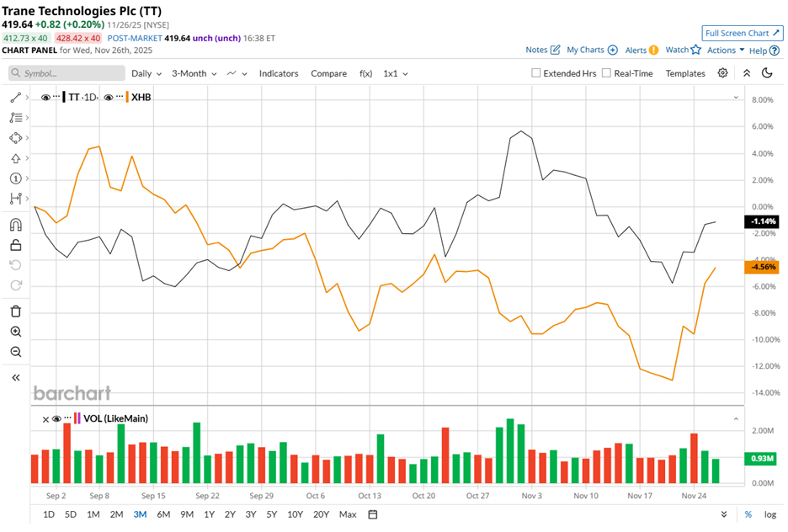Toggle visibility eye of VOL indicator

56,419
